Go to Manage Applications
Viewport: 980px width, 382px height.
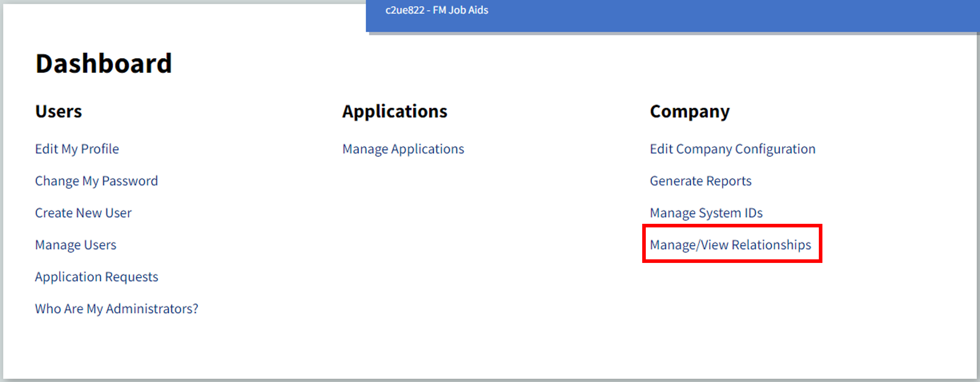pyautogui.click(x=403, y=149)
